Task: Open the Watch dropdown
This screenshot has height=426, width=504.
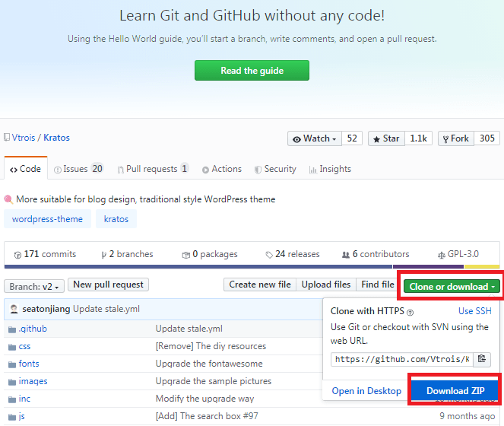Action: 315,138
